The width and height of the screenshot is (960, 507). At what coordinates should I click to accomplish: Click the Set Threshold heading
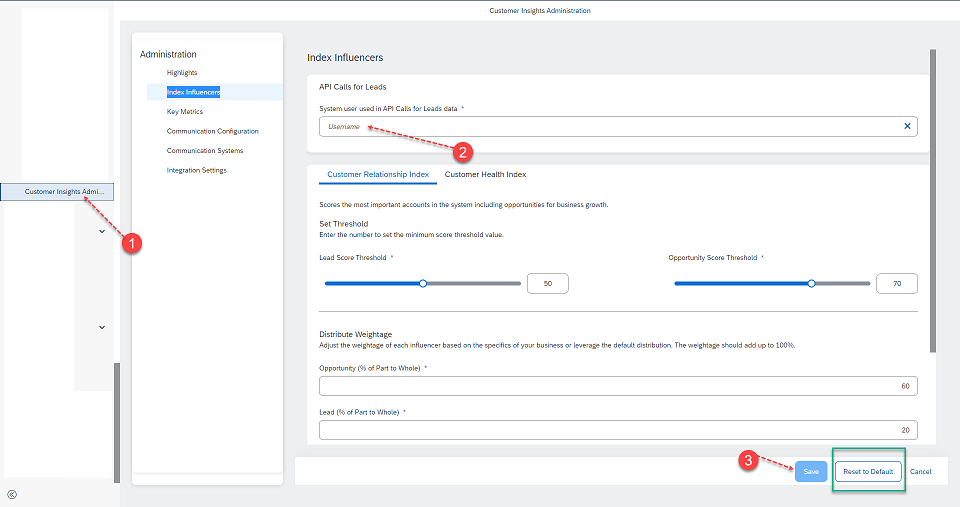343,223
